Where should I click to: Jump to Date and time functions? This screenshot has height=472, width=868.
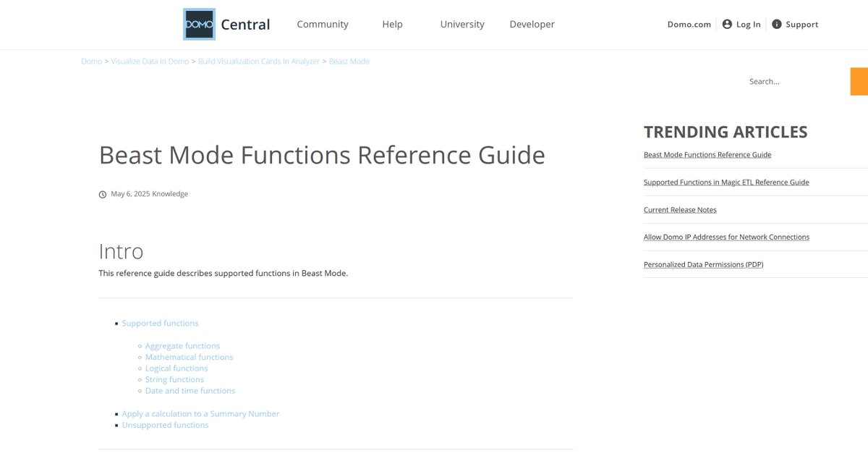[190, 391]
